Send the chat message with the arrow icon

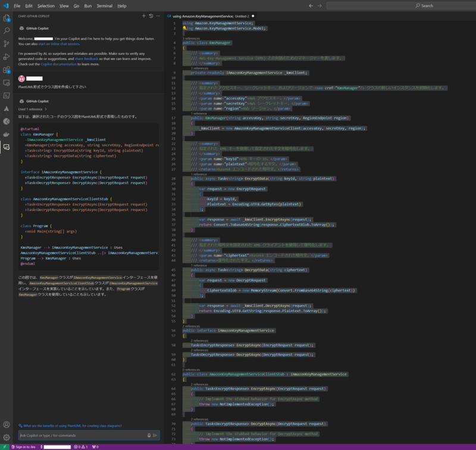point(155,436)
